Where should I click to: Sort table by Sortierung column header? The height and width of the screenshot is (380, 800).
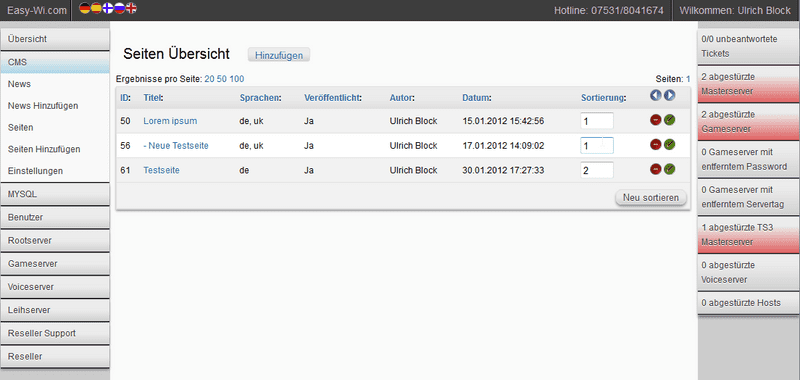(x=603, y=97)
